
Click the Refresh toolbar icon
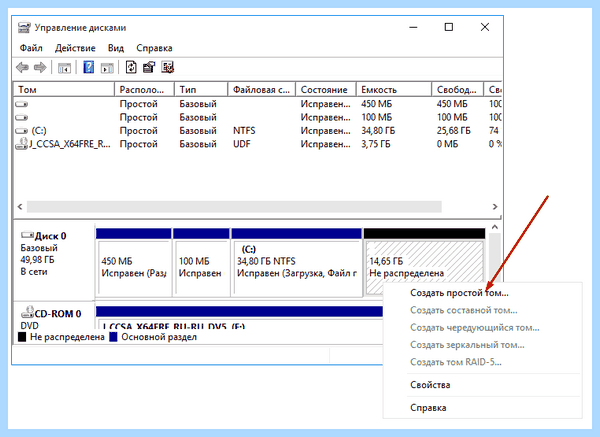tap(131, 67)
